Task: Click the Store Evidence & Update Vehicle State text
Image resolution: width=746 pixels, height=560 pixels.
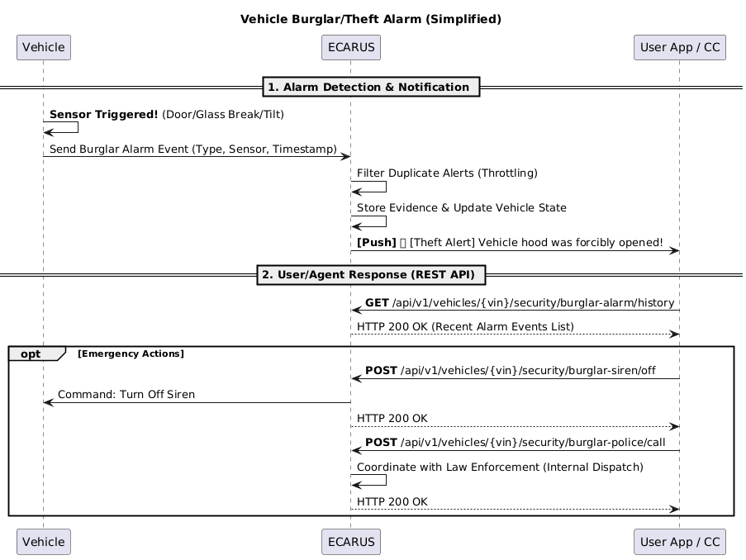Action: point(462,208)
